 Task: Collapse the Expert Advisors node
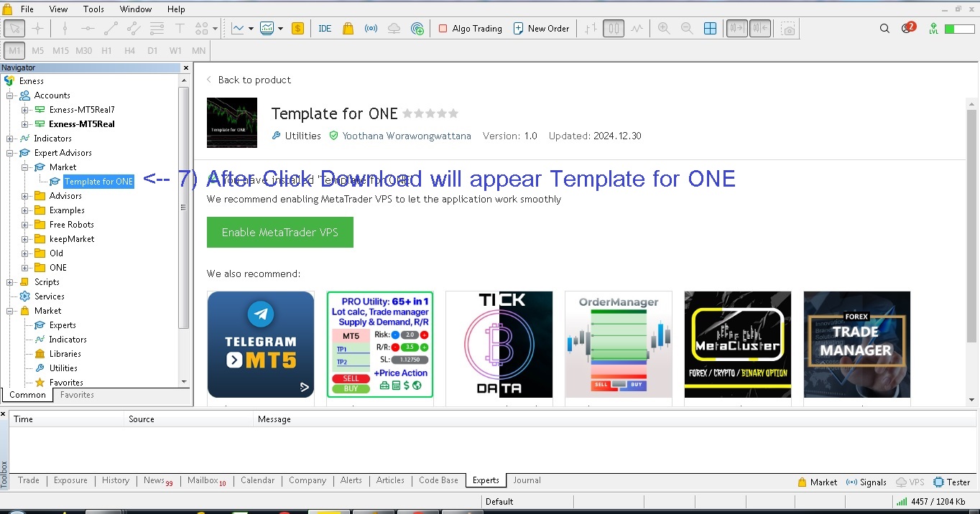[10, 153]
